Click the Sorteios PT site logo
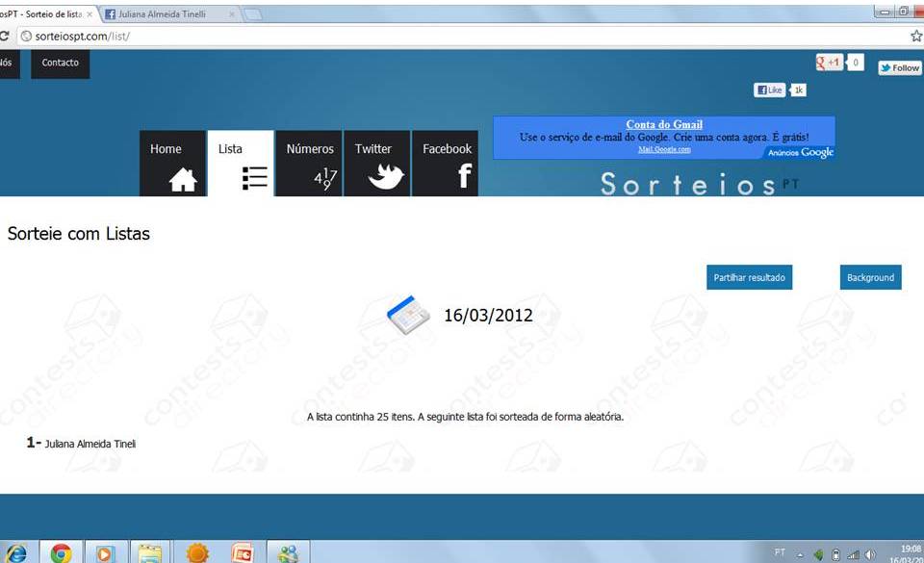Screen dimensions: 924x563 [700, 185]
